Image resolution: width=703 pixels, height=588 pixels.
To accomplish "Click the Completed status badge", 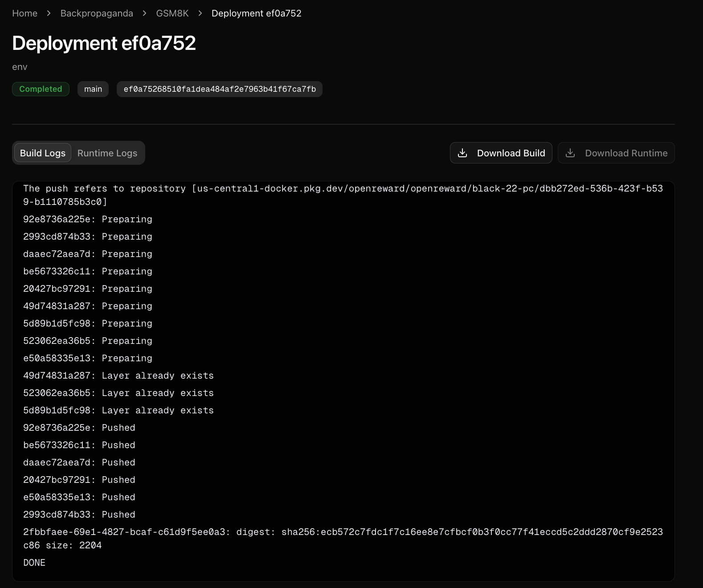I will click(41, 89).
